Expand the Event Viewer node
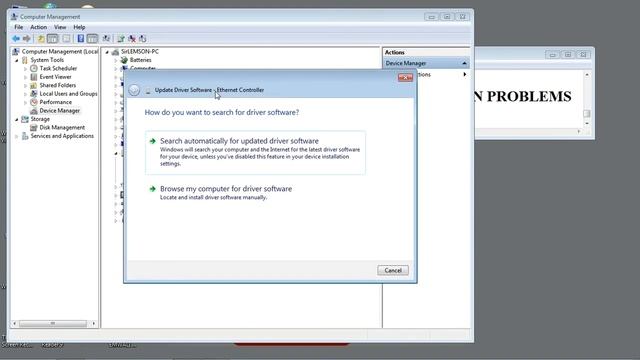This screenshot has height=360, width=640. 26,77
